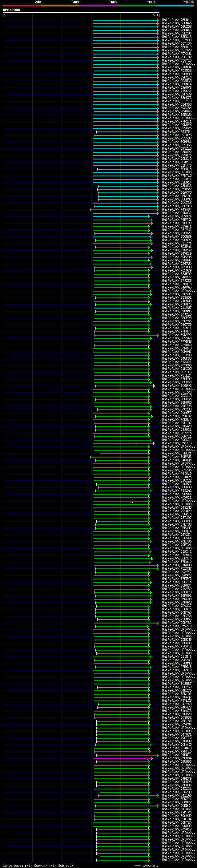Select the UniRef100_C7N8H8 label
The height and width of the screenshot is (868, 197).
[x=177, y=565]
